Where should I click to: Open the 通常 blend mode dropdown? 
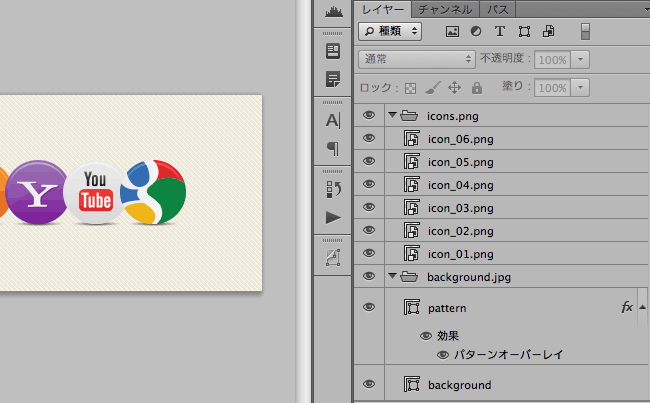(x=417, y=60)
